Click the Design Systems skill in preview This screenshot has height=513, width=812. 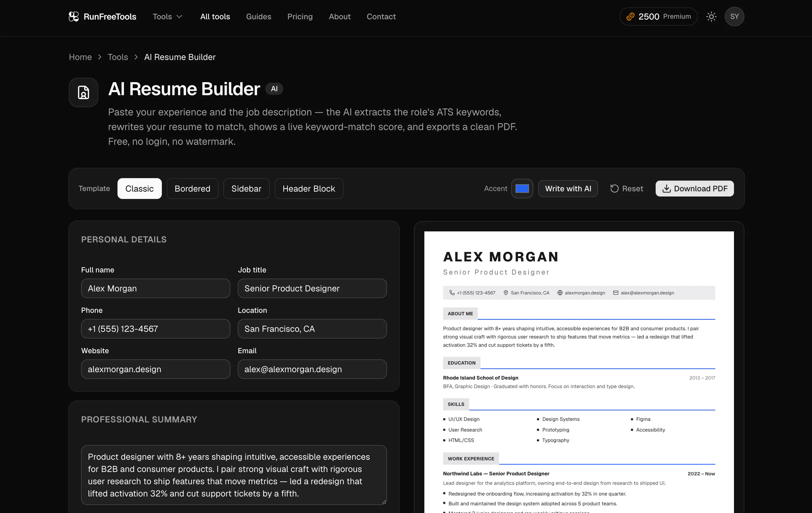coord(561,419)
